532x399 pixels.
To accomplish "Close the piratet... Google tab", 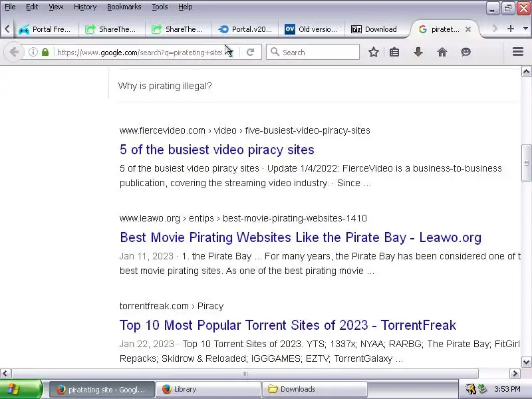I will (x=468, y=29).
